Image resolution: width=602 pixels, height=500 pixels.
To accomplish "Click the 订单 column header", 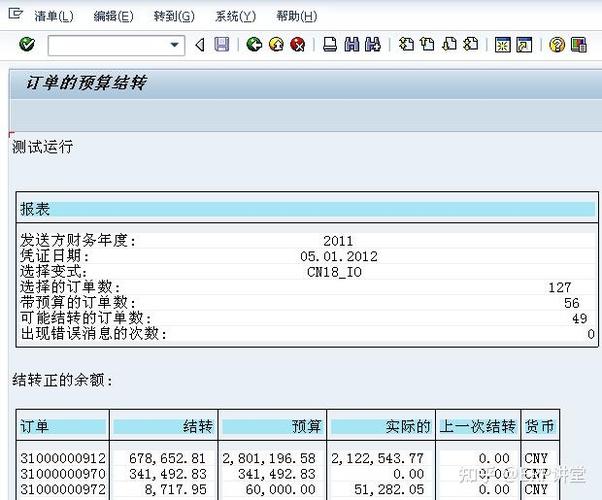I will click(63, 427).
